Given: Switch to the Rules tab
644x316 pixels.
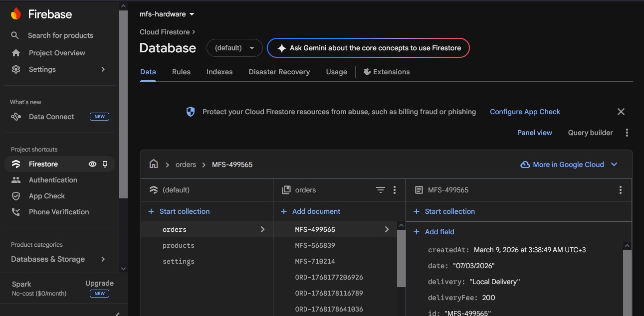Looking at the screenshot, I should pos(181,72).
